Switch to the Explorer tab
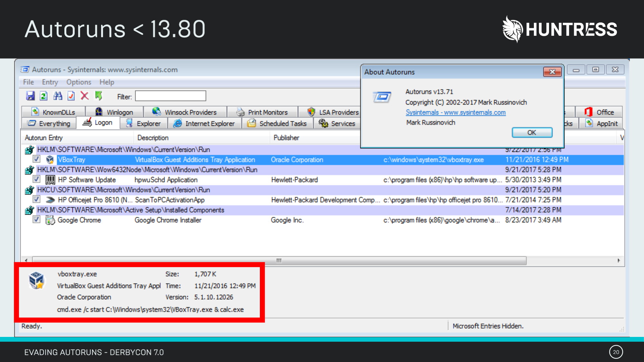 [144, 124]
